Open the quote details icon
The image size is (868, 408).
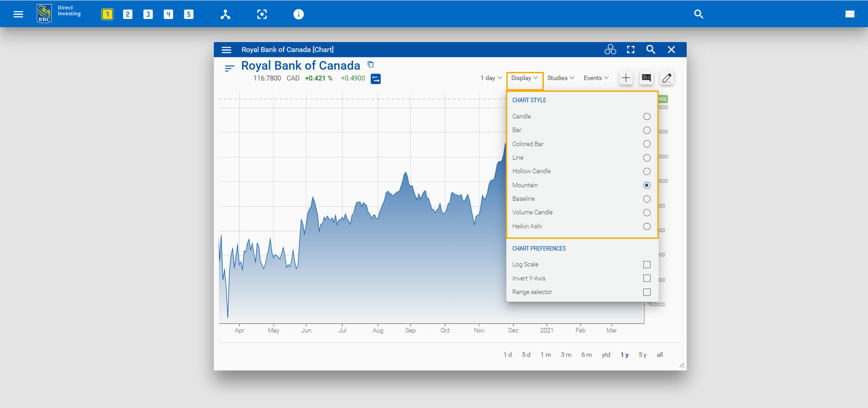(x=646, y=78)
